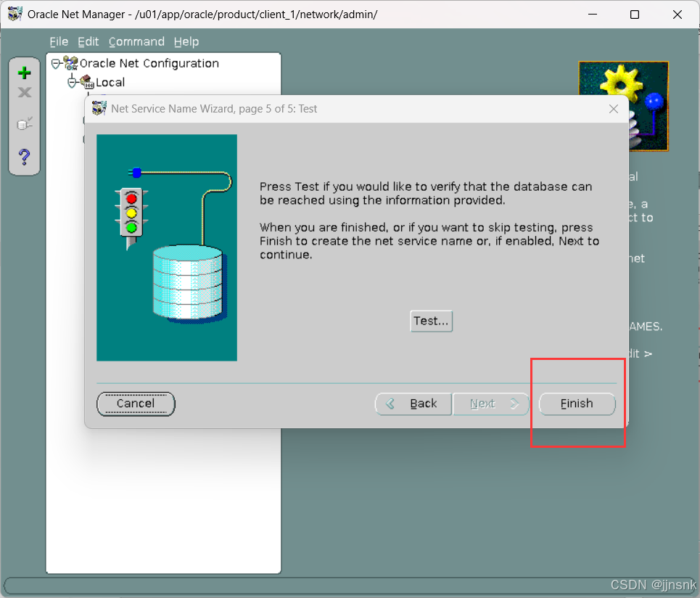Click the Oracle Net Manager title bar icon
Image resolution: width=700 pixels, height=598 pixels.
tap(15, 14)
